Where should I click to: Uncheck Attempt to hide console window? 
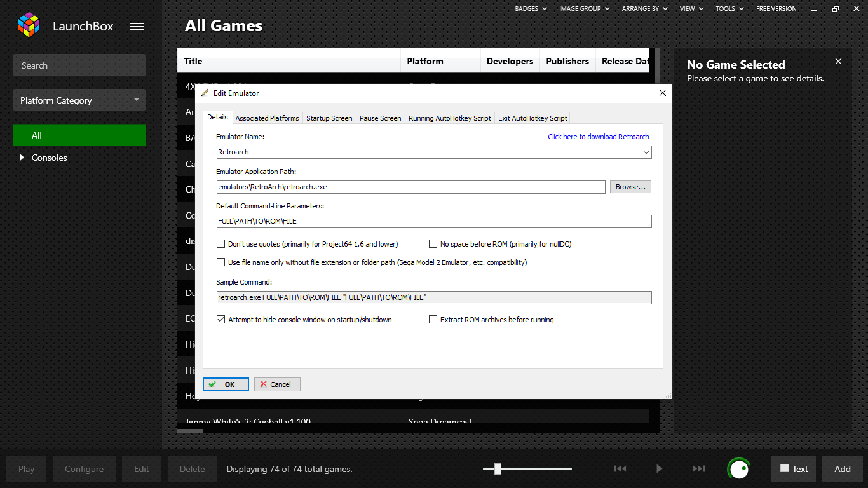(x=221, y=320)
